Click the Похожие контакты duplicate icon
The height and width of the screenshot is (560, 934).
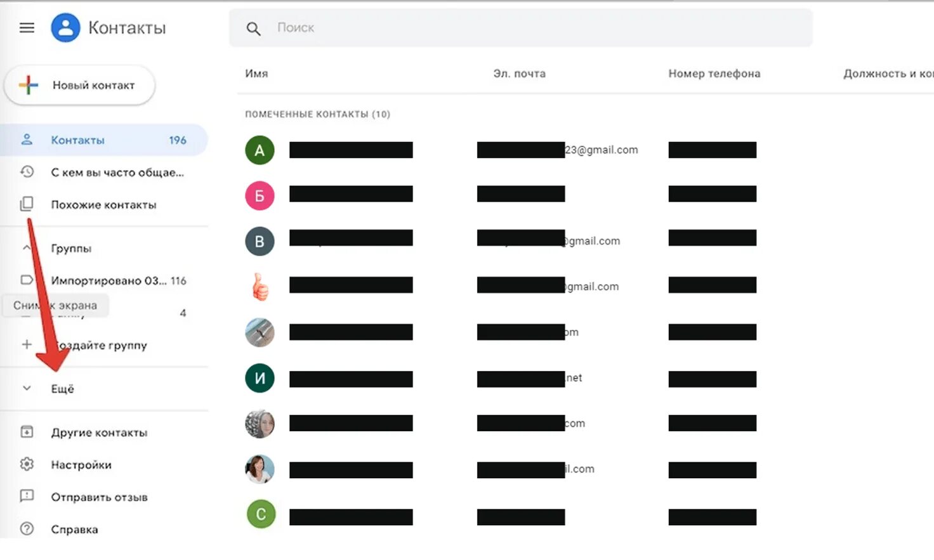[x=27, y=204]
